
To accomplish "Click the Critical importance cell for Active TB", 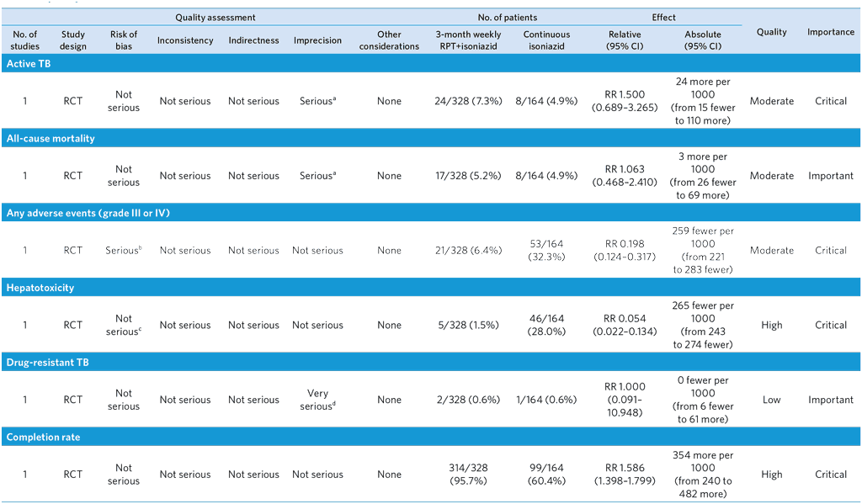I will coord(831,100).
